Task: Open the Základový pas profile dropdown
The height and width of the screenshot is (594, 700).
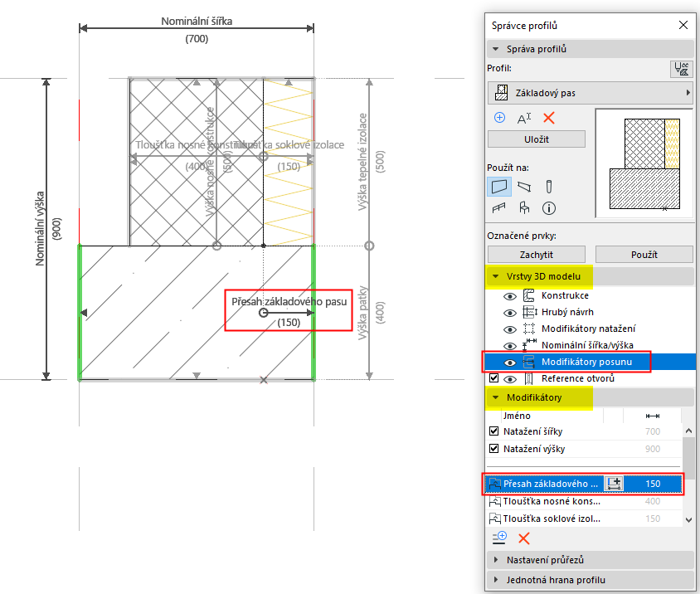Action: [590, 93]
